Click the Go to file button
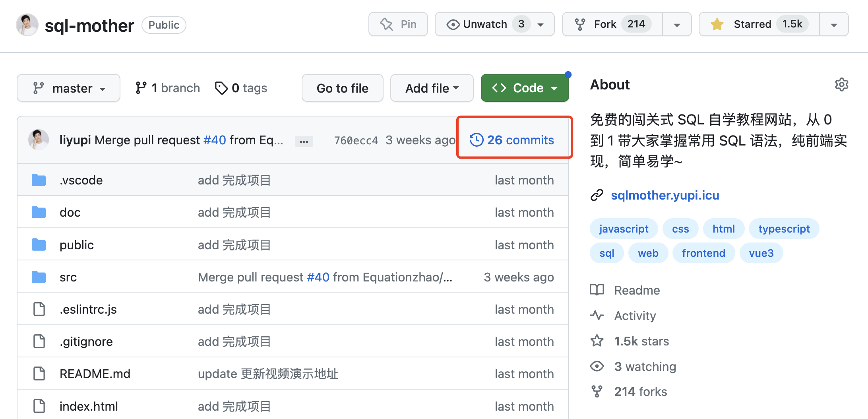The height and width of the screenshot is (419, 868). tap(342, 88)
